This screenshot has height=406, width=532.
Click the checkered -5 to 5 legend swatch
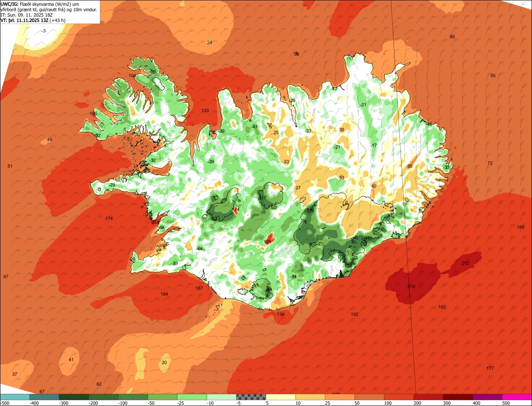click(251, 397)
